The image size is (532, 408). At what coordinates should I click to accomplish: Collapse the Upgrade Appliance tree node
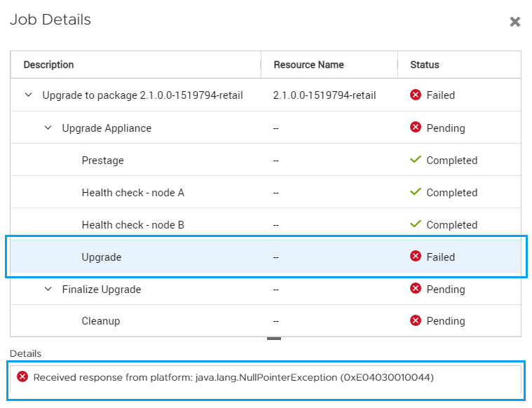coord(48,128)
